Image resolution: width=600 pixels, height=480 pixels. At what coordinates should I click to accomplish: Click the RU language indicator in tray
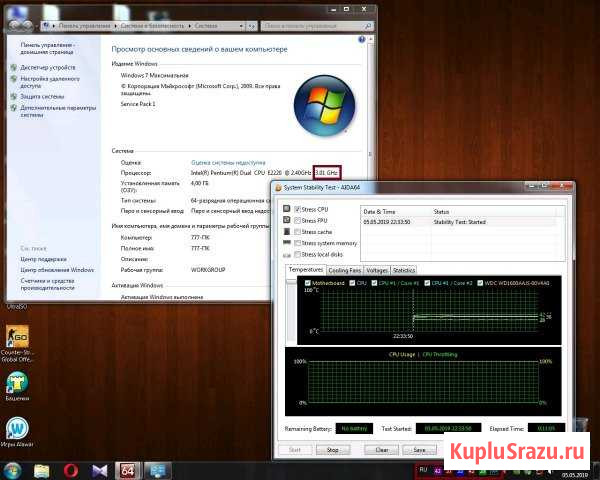[423, 470]
